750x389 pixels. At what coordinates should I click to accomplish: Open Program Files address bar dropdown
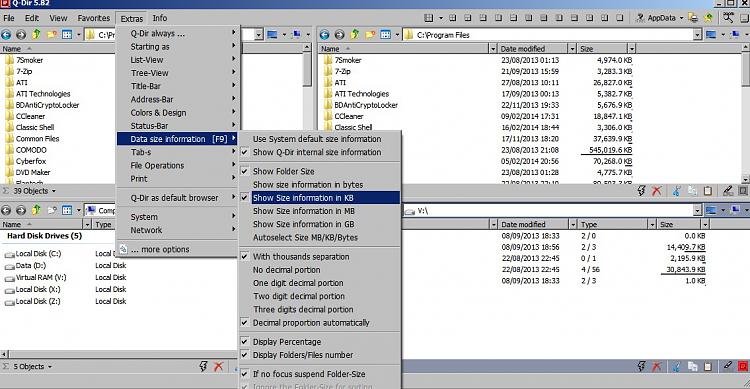(x=697, y=34)
